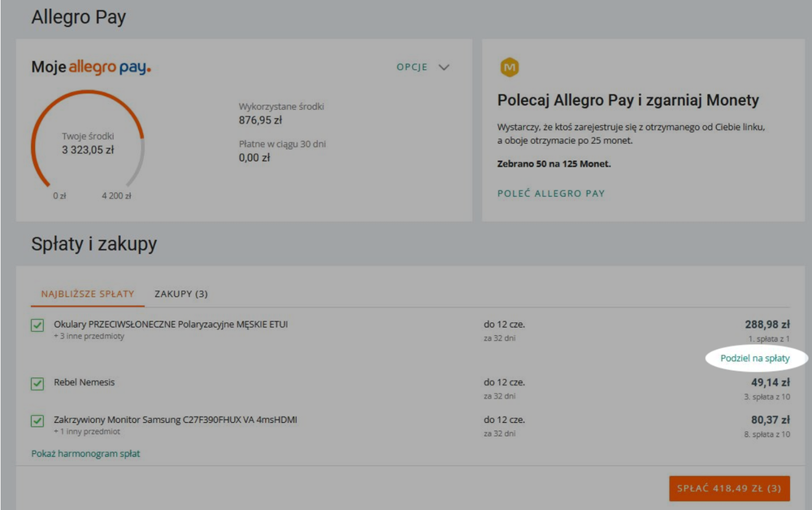Click the 'Płatne w ciągu 30 dni' label

(282, 144)
